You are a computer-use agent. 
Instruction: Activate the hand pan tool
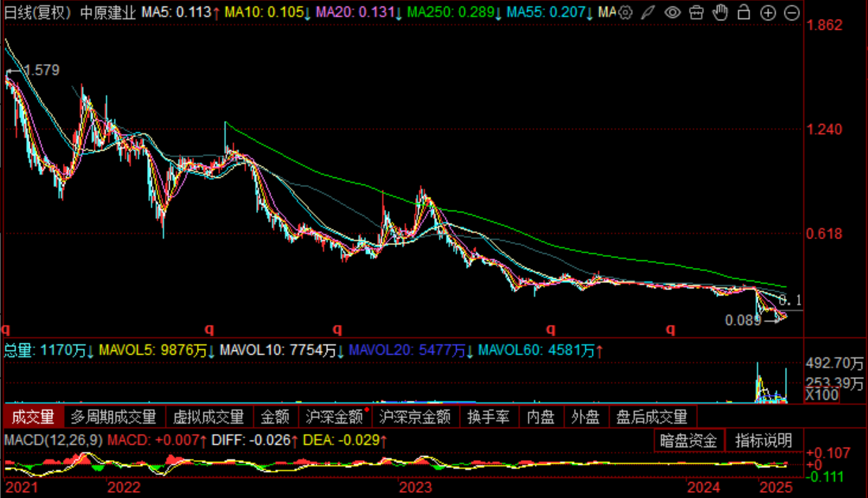click(719, 13)
